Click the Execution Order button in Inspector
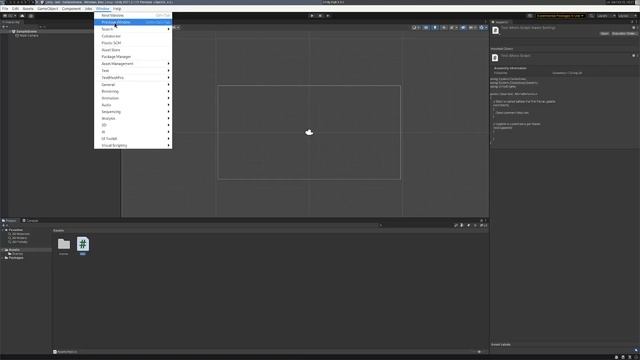 (x=624, y=33)
